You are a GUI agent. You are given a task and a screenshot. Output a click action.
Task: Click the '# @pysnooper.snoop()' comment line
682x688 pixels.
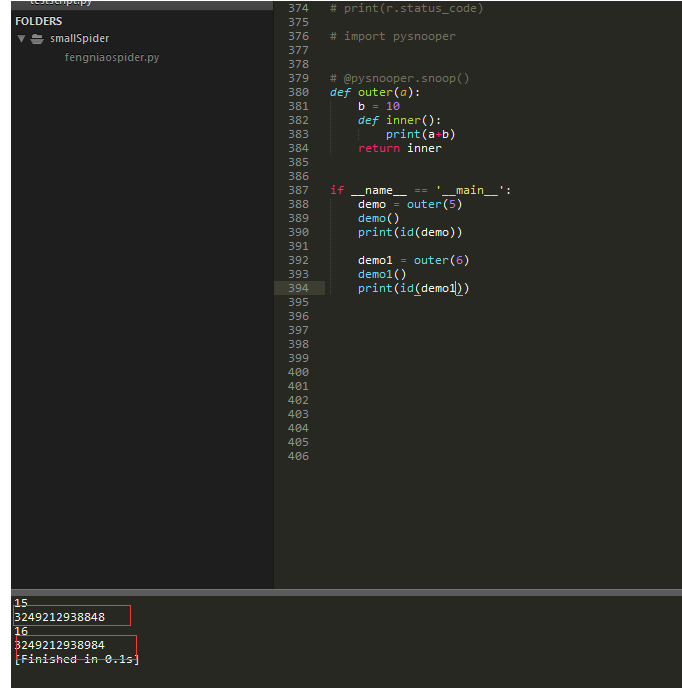pyautogui.click(x=399, y=79)
